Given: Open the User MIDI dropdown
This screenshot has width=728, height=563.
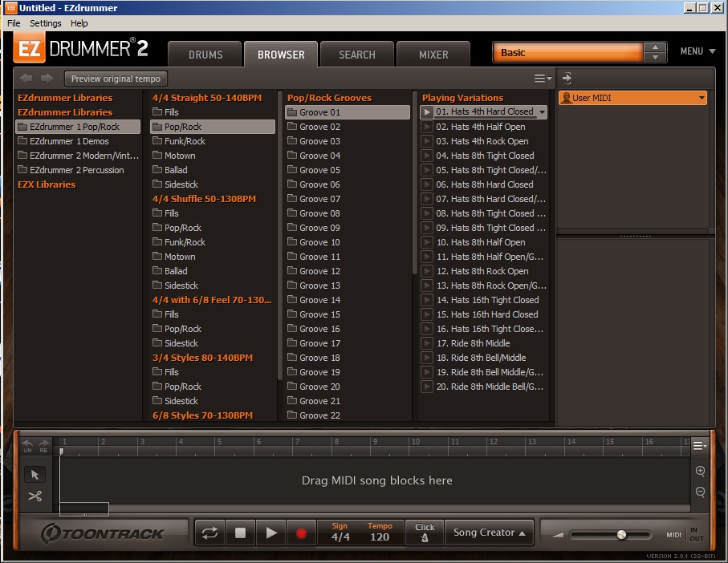Looking at the screenshot, I should pyautogui.click(x=632, y=98).
